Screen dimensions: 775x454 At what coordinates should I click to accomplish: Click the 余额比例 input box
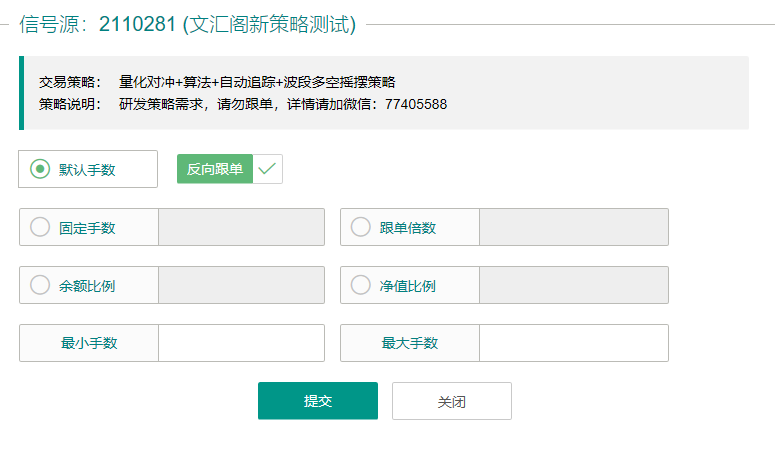(x=241, y=285)
